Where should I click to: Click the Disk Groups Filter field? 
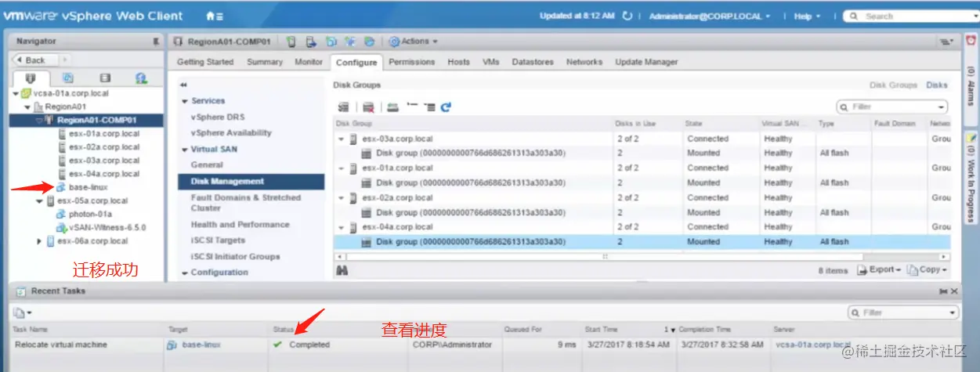coord(891,107)
